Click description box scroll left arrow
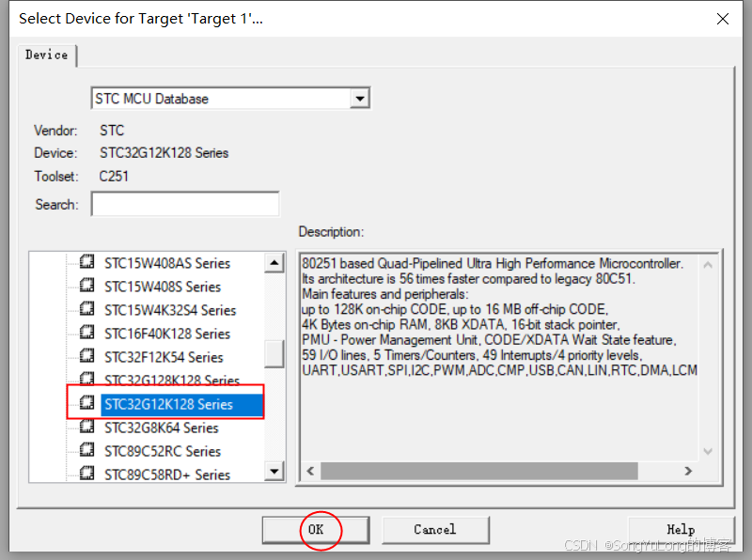 pos(310,471)
